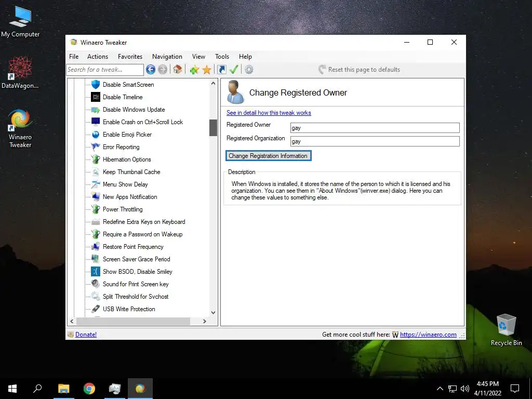
Task: Click the Back navigation arrow in toolbar
Action: 151,70
